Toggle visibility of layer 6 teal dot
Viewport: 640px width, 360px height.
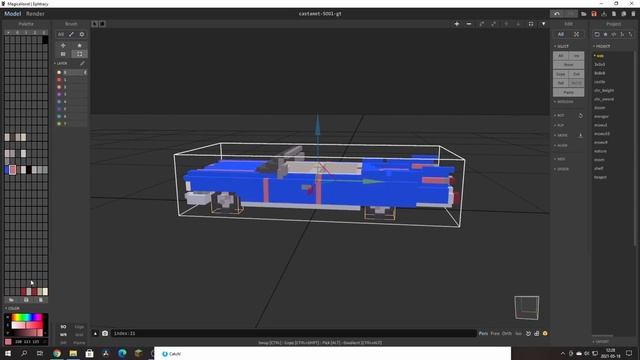point(59,116)
